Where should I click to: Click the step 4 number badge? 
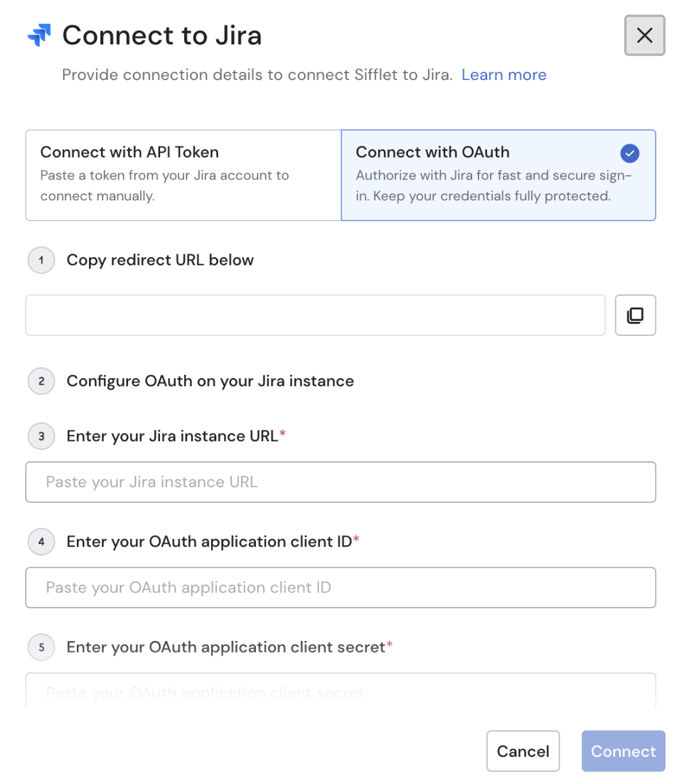42,542
